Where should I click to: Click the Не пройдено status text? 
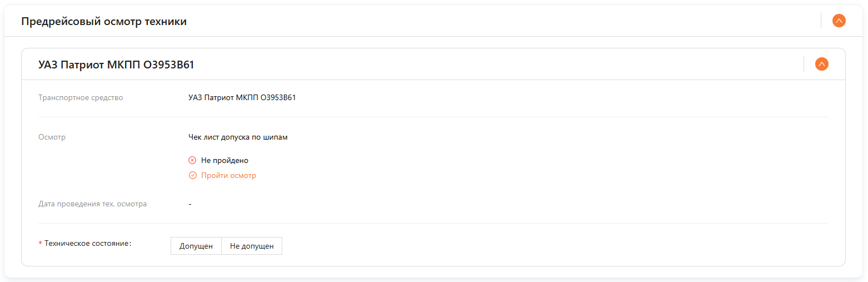point(225,160)
